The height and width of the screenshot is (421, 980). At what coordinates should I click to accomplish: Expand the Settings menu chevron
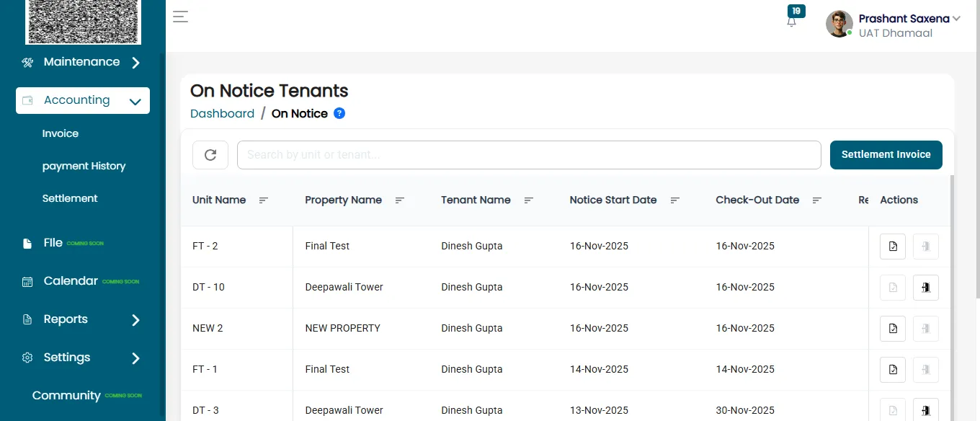135,358
